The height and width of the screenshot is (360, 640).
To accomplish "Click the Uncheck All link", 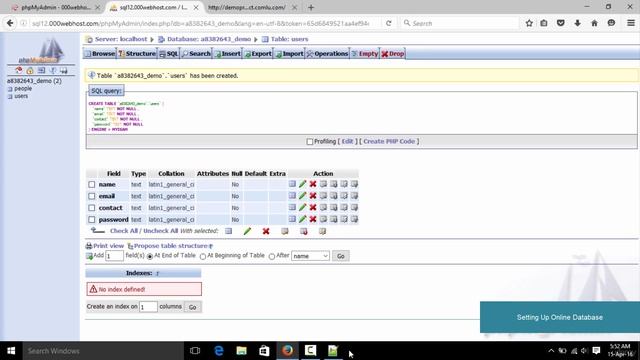I will [x=161, y=231].
